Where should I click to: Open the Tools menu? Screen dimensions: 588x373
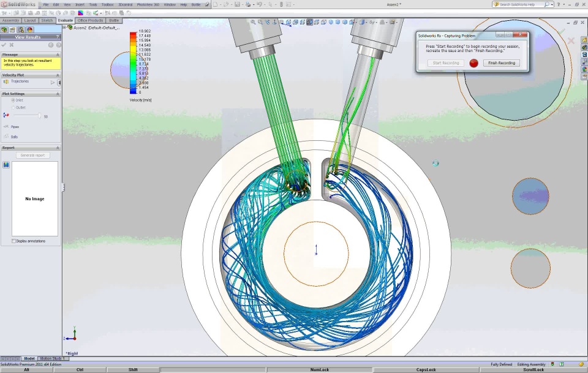pyautogui.click(x=93, y=5)
